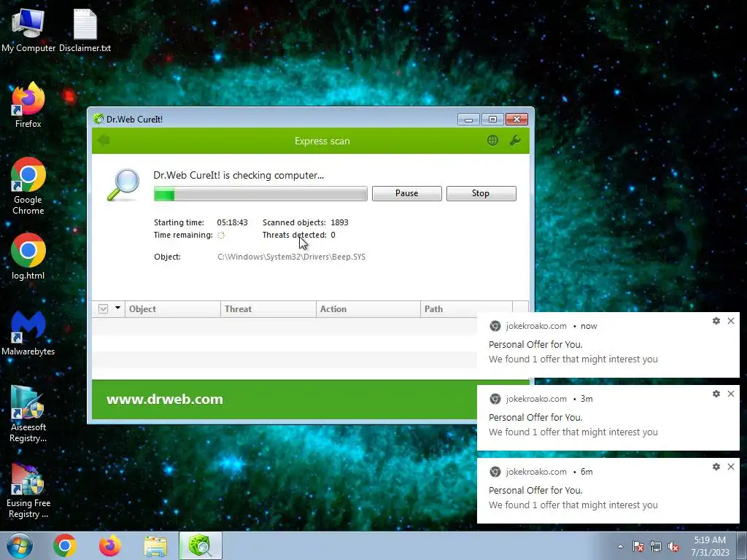Open the Windows Start button
The height and width of the screenshot is (560, 747).
(x=20, y=545)
